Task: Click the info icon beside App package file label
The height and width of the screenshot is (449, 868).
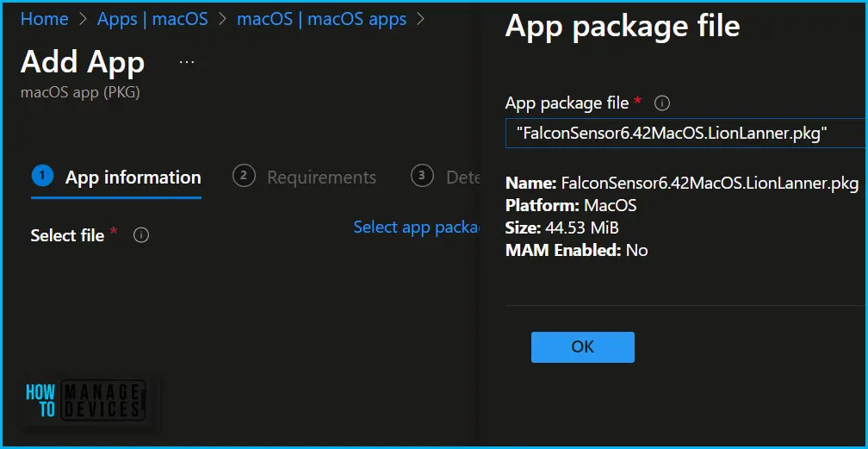Action: (x=662, y=103)
